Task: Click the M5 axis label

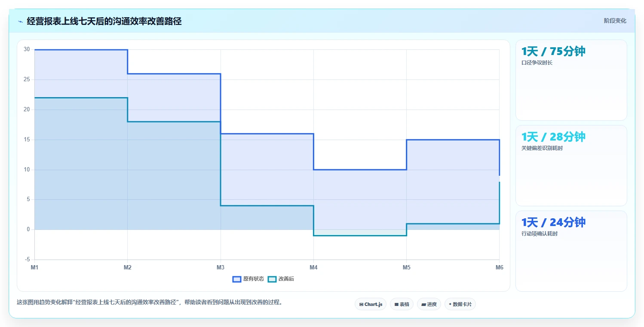Action: (406, 268)
